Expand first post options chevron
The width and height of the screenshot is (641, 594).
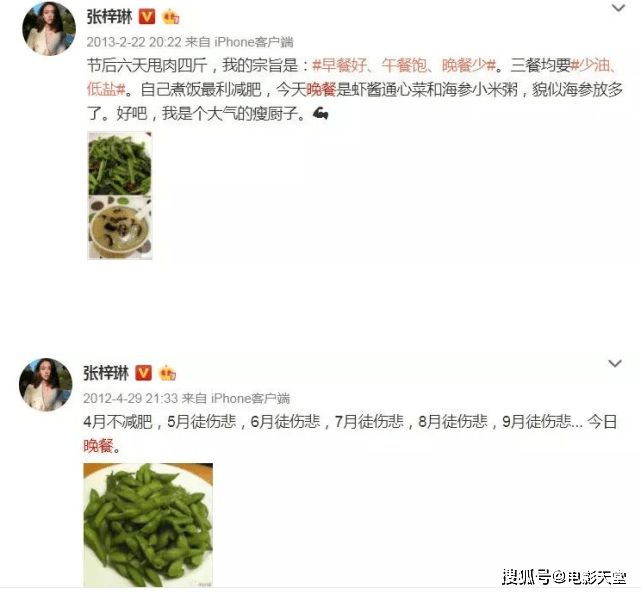point(618,8)
